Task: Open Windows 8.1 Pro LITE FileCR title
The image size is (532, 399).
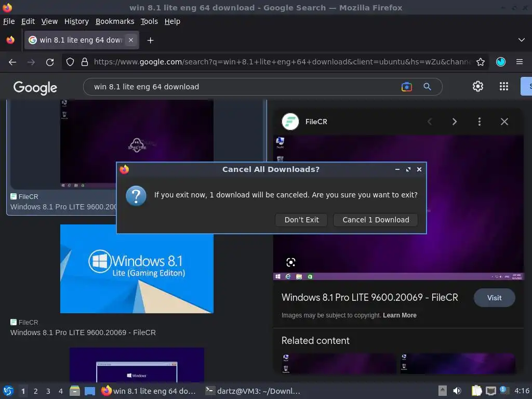Action: click(x=369, y=298)
